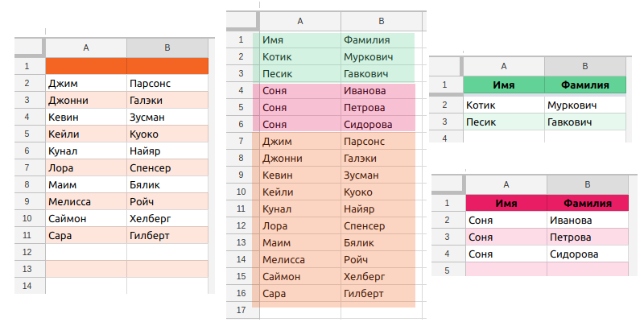The image size is (644, 322).
Task: Select the green bold "Фамилия" header cell
Action: [585, 85]
